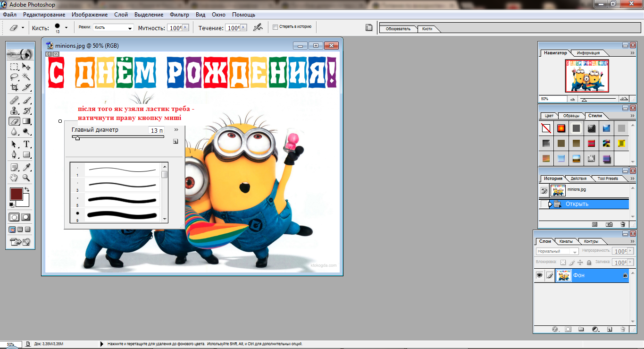Enable the 'Стереть в историю' checkbox

pyautogui.click(x=276, y=27)
